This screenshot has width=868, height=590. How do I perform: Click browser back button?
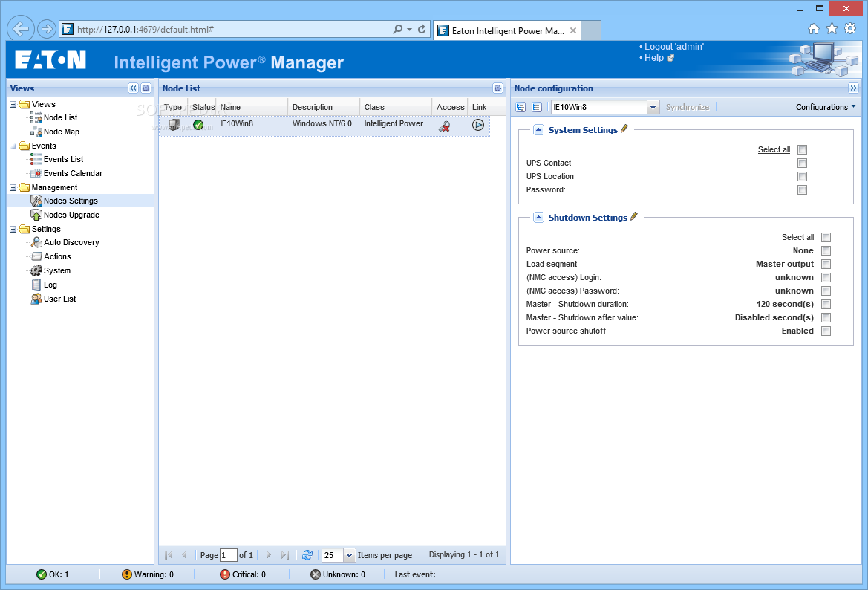[x=21, y=29]
